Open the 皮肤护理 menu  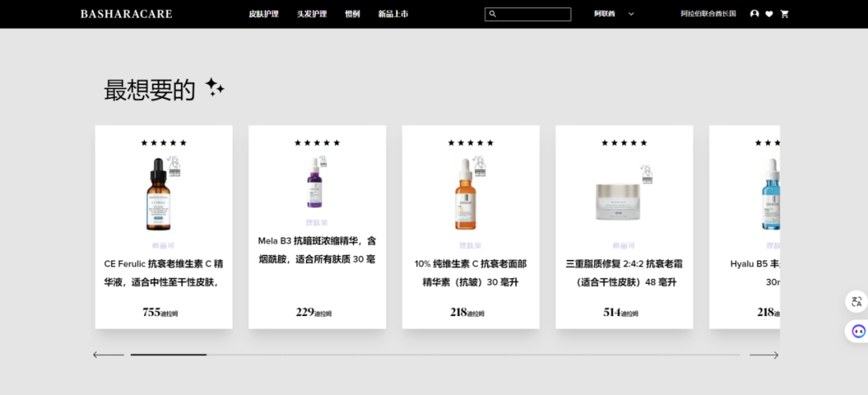click(264, 14)
